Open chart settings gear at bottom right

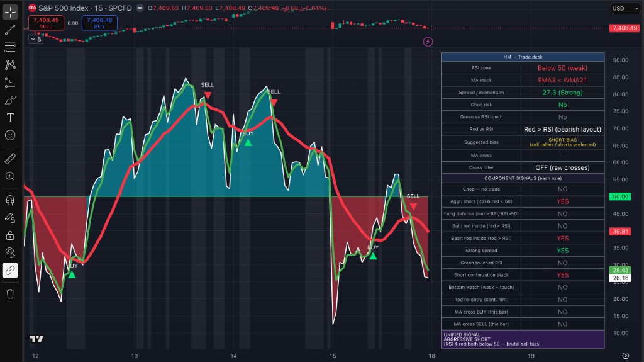(x=626, y=356)
